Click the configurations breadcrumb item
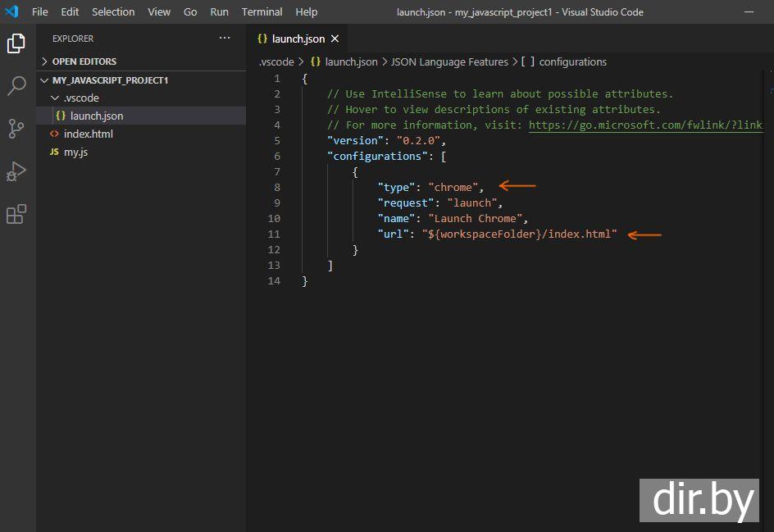This screenshot has height=532, width=774. 572,61
